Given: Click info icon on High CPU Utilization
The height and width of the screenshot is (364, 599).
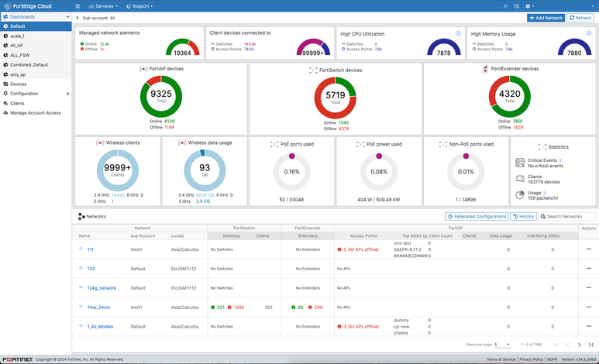Looking at the screenshot, I should pyautogui.click(x=458, y=33).
